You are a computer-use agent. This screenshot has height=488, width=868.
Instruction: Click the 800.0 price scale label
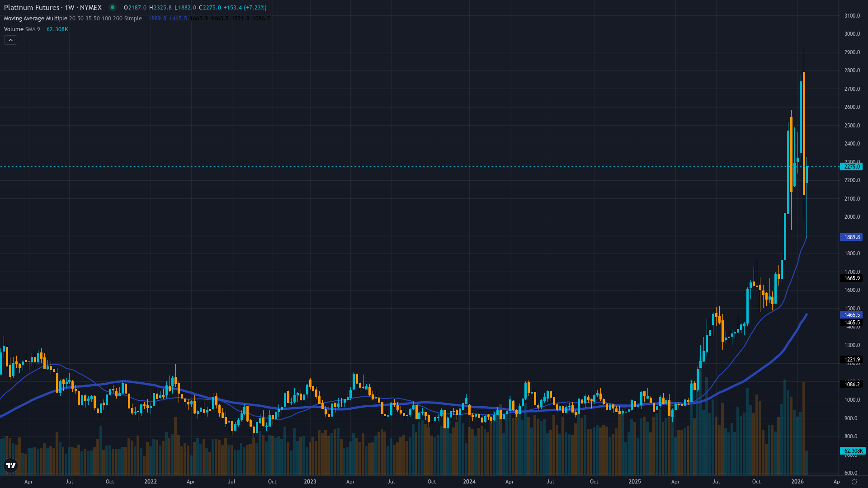coord(851,436)
